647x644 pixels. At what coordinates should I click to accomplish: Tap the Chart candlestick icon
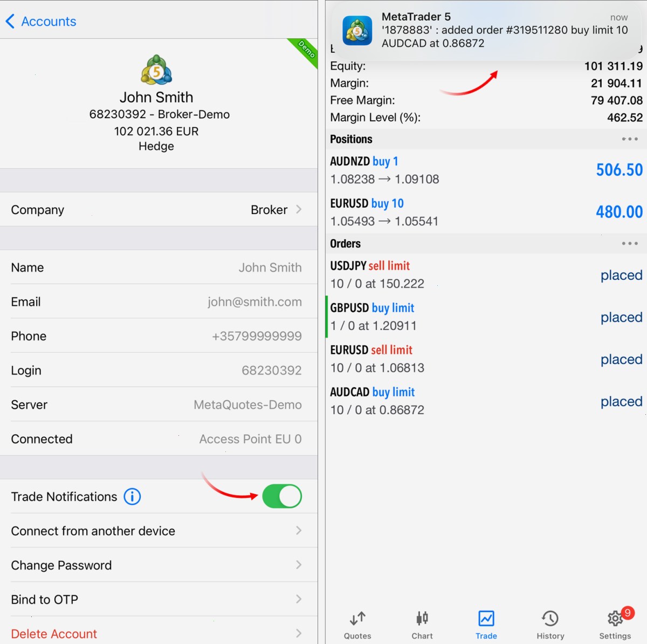(x=422, y=618)
